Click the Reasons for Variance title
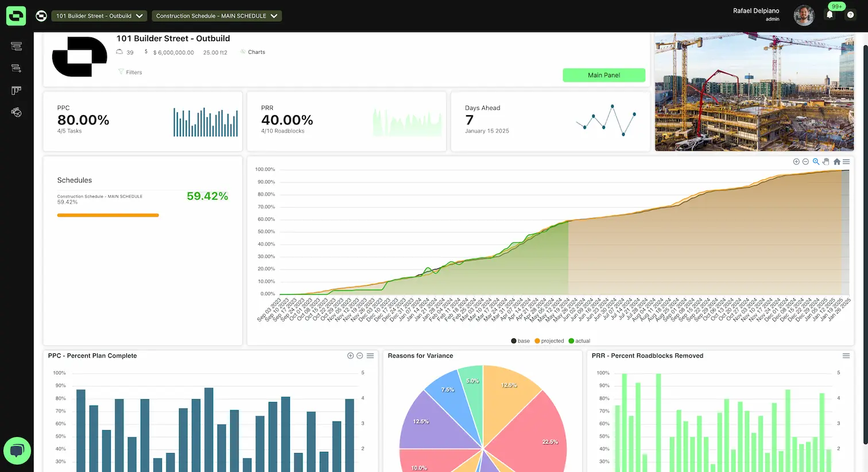This screenshot has height=472, width=868. (x=420, y=356)
